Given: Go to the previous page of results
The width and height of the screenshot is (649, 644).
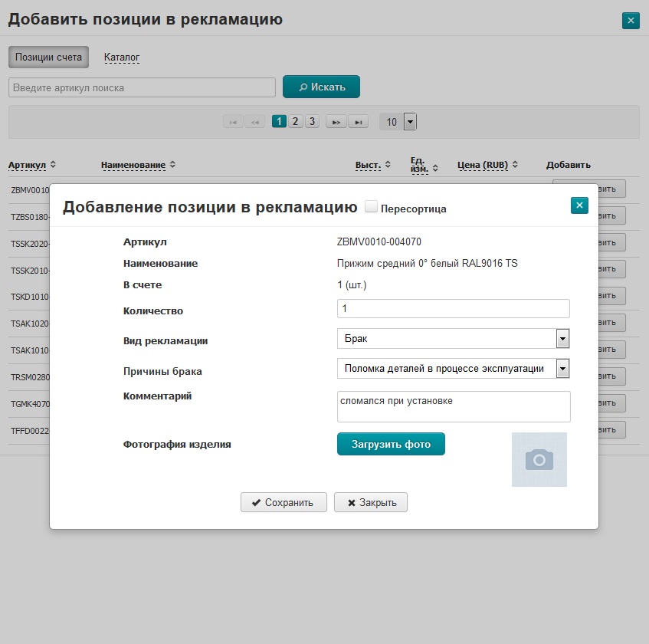Looking at the screenshot, I should click(254, 122).
